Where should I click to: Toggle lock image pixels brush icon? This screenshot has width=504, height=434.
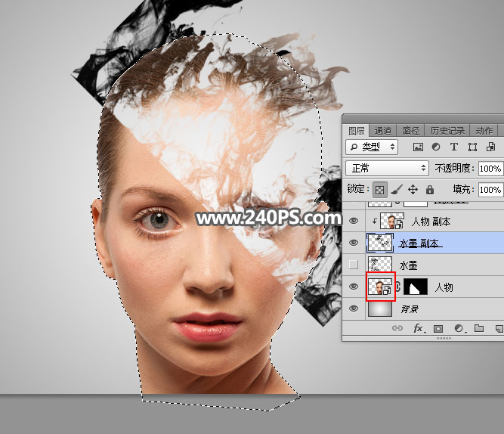click(x=397, y=190)
